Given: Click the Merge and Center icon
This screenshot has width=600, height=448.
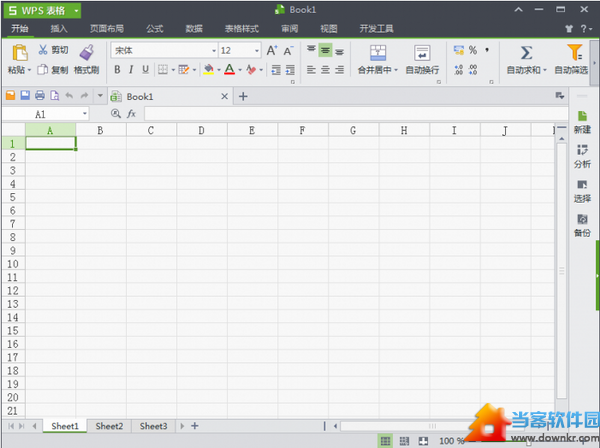Looking at the screenshot, I should [x=378, y=53].
